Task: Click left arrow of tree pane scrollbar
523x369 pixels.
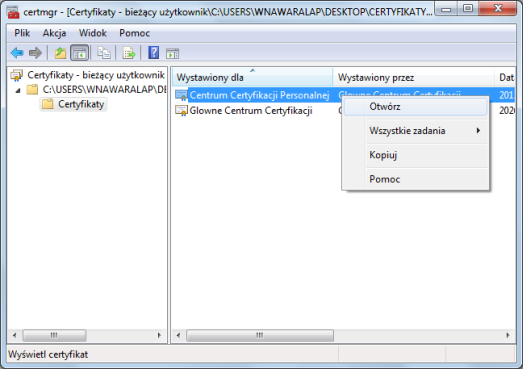Action: coord(14,335)
